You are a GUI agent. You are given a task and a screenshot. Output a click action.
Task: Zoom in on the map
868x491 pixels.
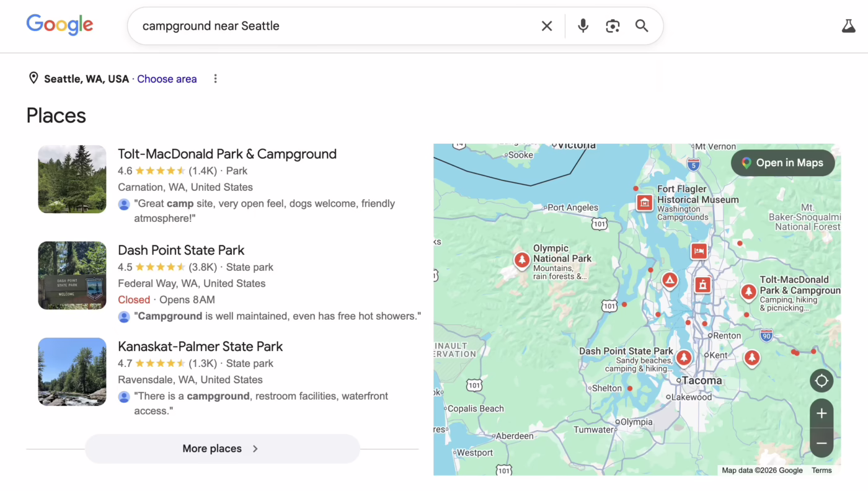(x=821, y=414)
